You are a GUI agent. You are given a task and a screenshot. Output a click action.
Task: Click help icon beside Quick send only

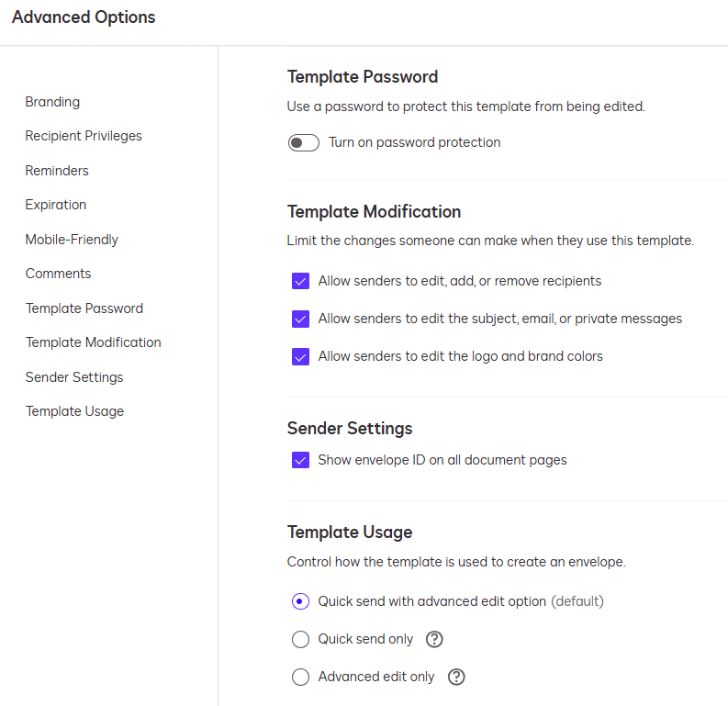pos(435,639)
